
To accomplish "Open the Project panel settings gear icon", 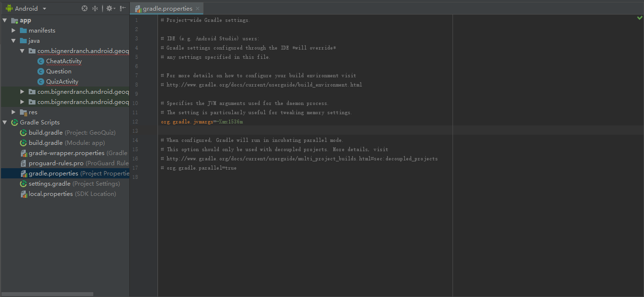I will [110, 8].
